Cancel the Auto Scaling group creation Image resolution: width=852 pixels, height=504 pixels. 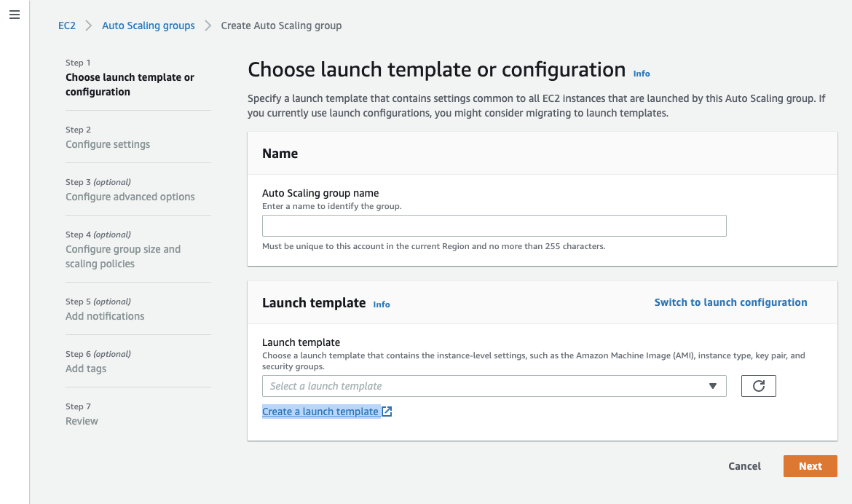tap(744, 466)
